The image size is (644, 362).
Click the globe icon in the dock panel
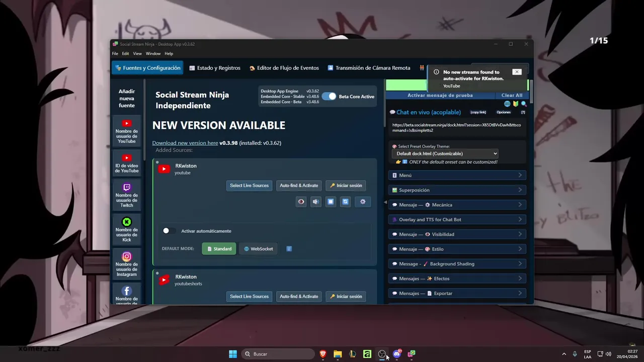(x=507, y=104)
